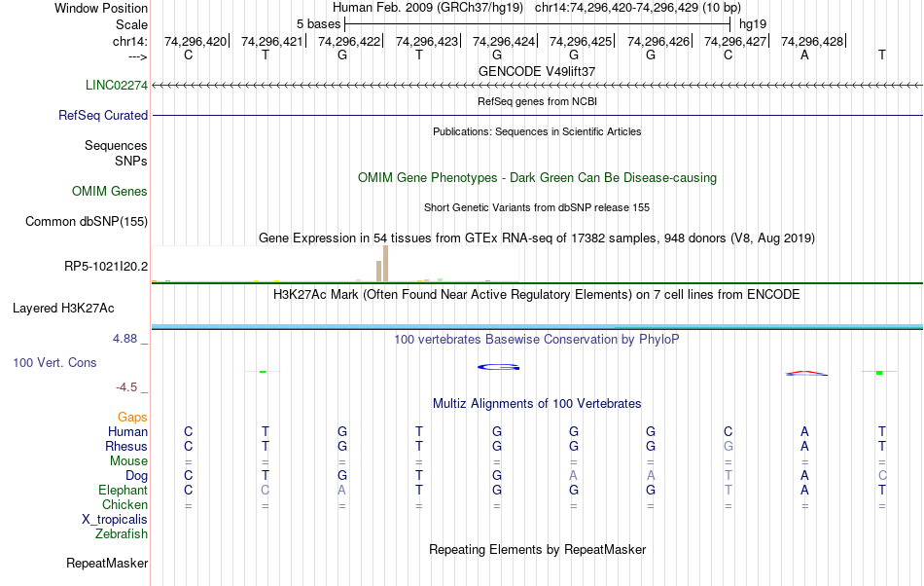Click the LINC02274 track label
The image size is (924, 586).
116,85
